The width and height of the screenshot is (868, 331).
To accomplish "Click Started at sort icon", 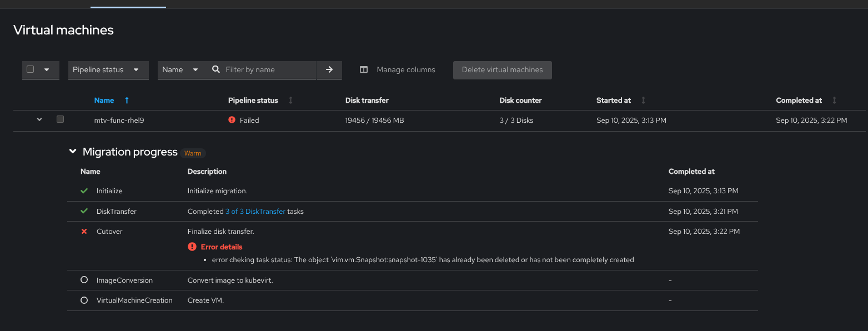I will click(644, 101).
